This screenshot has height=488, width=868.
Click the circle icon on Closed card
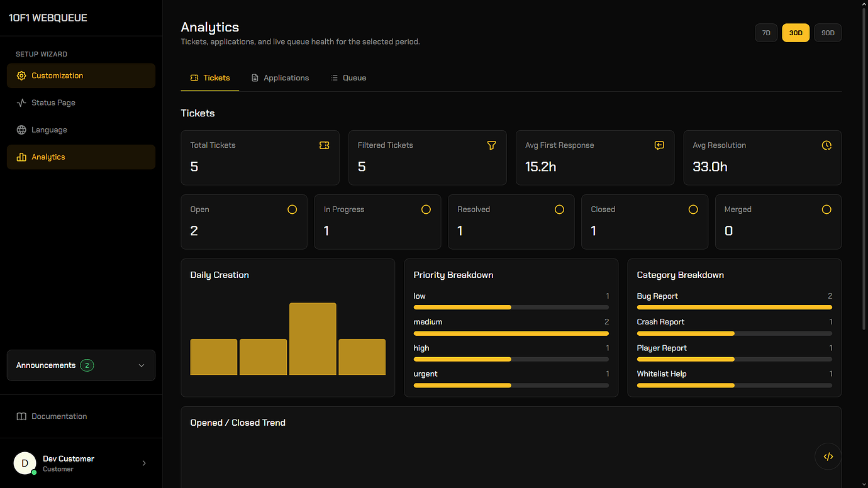coord(693,209)
